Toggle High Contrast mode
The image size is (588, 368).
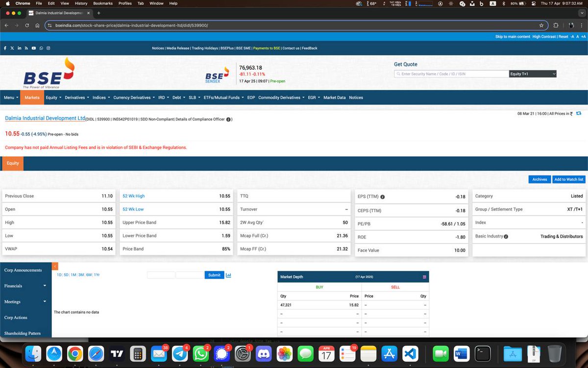[544, 37]
